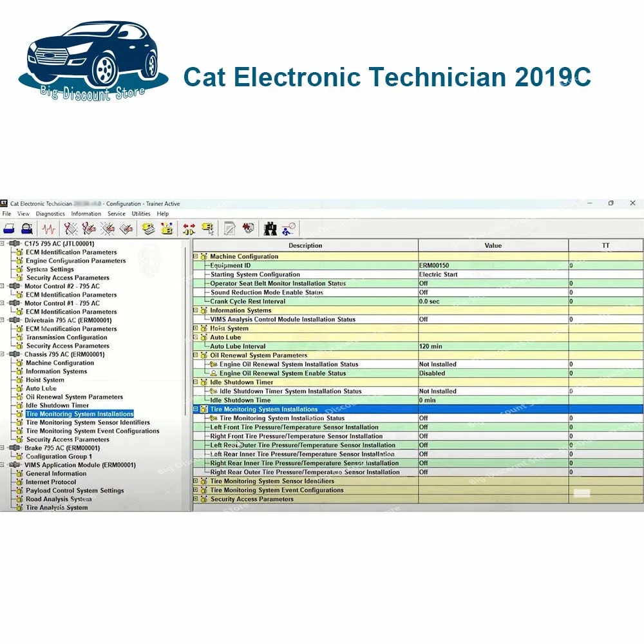The height and width of the screenshot is (644, 644).
Task: Collapse the Oil Renewal System Parameters grid group
Action: coord(196,355)
